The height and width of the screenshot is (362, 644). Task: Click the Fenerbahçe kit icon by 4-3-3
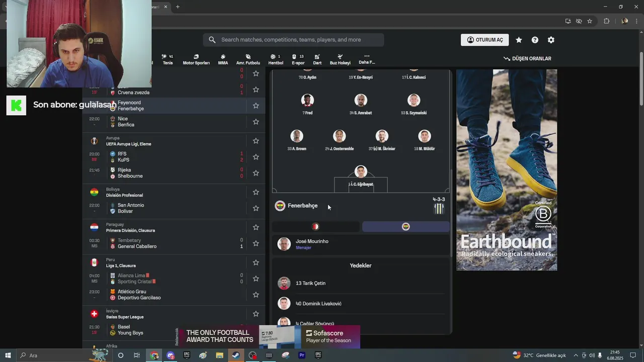(x=439, y=209)
